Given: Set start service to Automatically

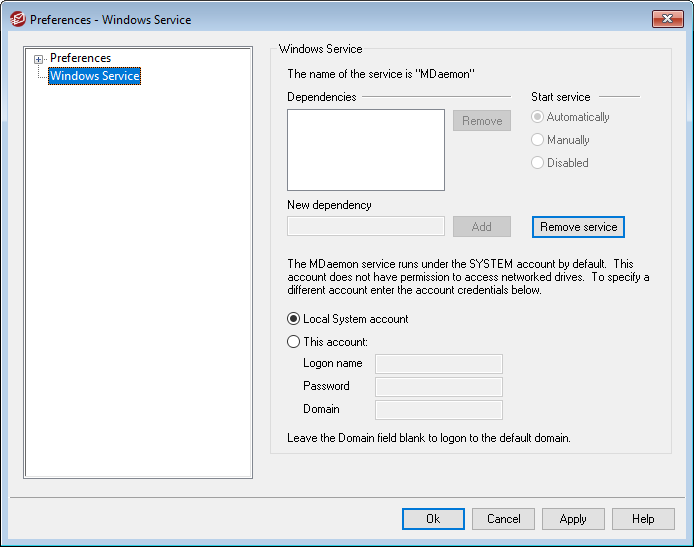Looking at the screenshot, I should pos(538,117).
